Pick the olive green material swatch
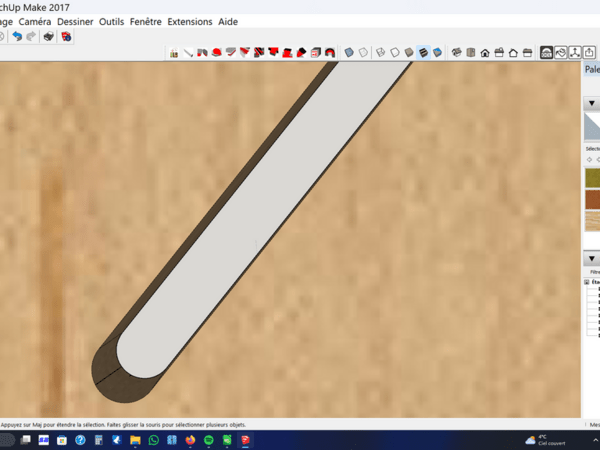 coord(592,177)
